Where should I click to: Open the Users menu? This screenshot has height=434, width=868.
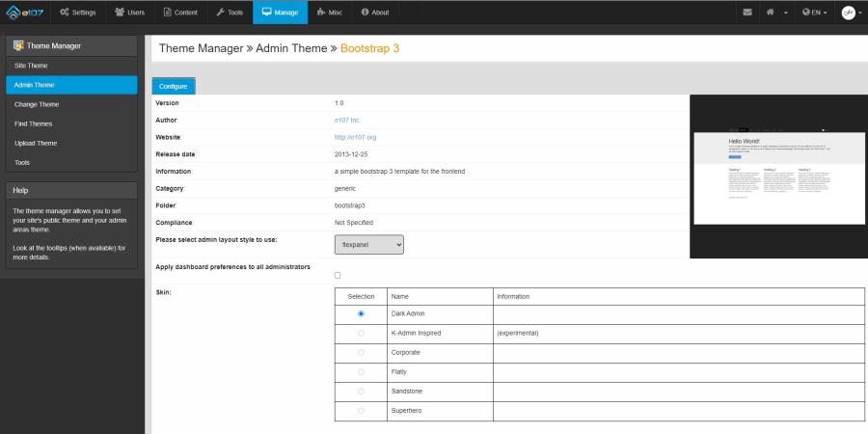click(x=129, y=13)
